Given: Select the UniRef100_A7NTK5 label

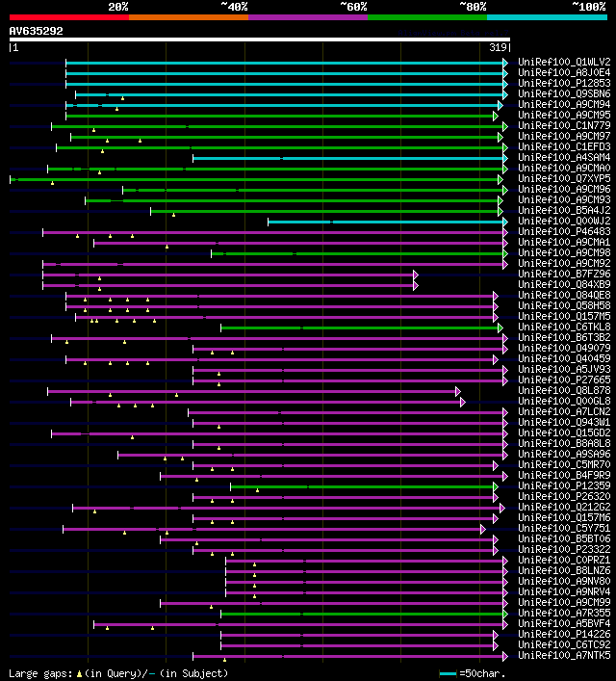Looking at the screenshot, I should (564, 656).
